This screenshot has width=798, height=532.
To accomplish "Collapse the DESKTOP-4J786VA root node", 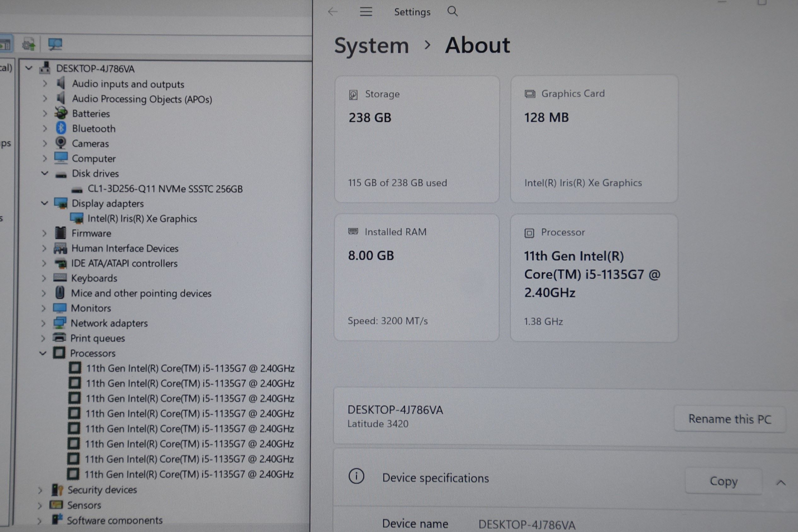I will pos(29,68).
